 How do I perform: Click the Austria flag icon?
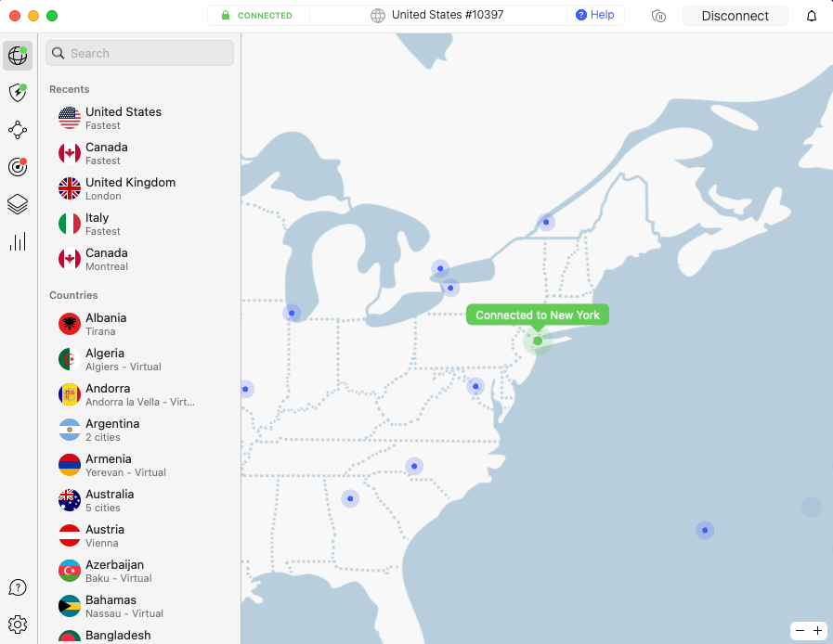point(70,535)
